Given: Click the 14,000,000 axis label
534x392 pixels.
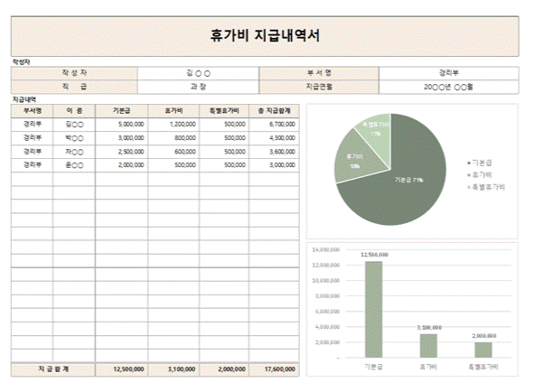Looking at the screenshot, I should pos(326,250).
